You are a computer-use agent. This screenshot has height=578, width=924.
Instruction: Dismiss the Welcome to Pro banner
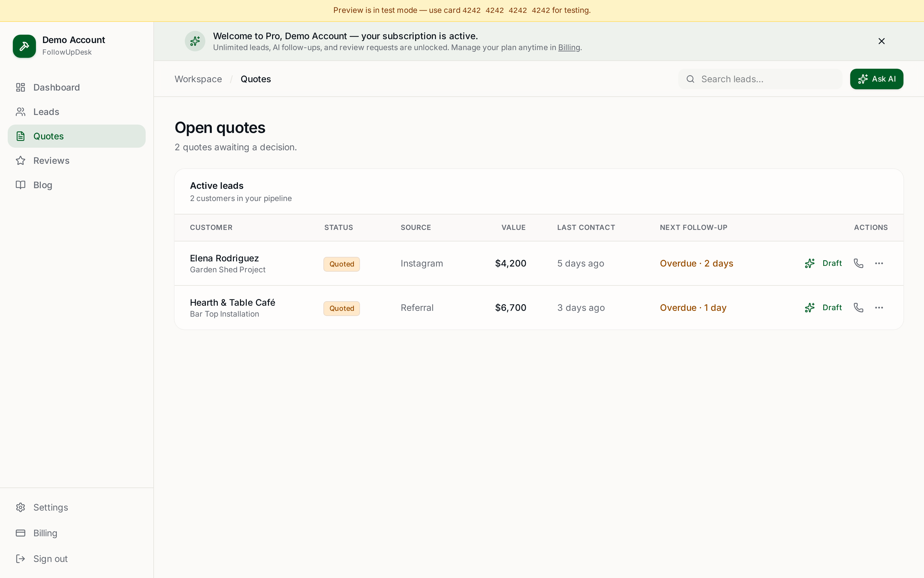click(882, 41)
